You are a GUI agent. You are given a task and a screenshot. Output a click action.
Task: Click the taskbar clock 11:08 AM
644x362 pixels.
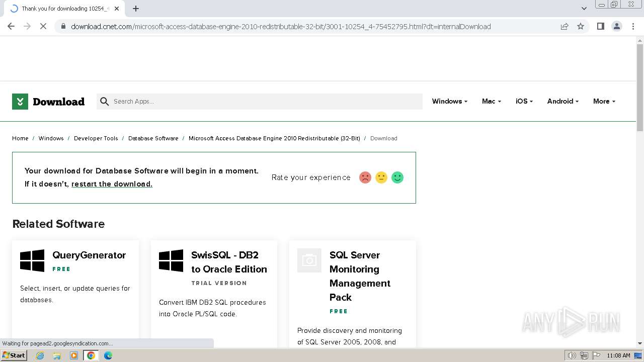click(x=618, y=355)
